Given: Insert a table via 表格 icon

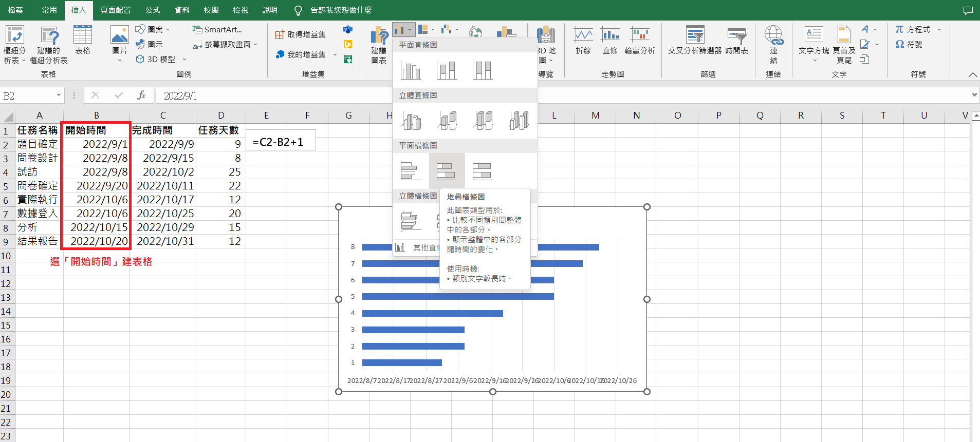Looking at the screenshot, I should click(x=82, y=40).
